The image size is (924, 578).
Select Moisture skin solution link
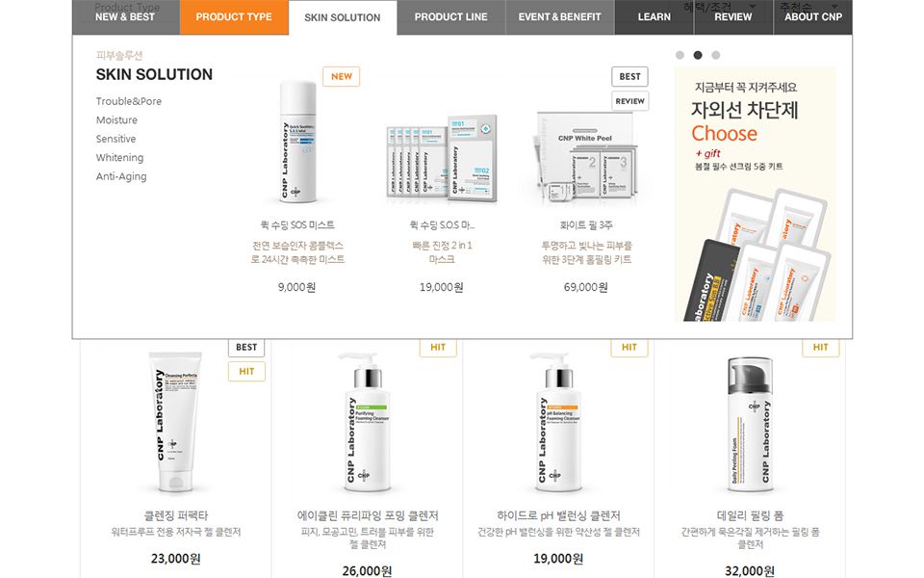[116, 120]
